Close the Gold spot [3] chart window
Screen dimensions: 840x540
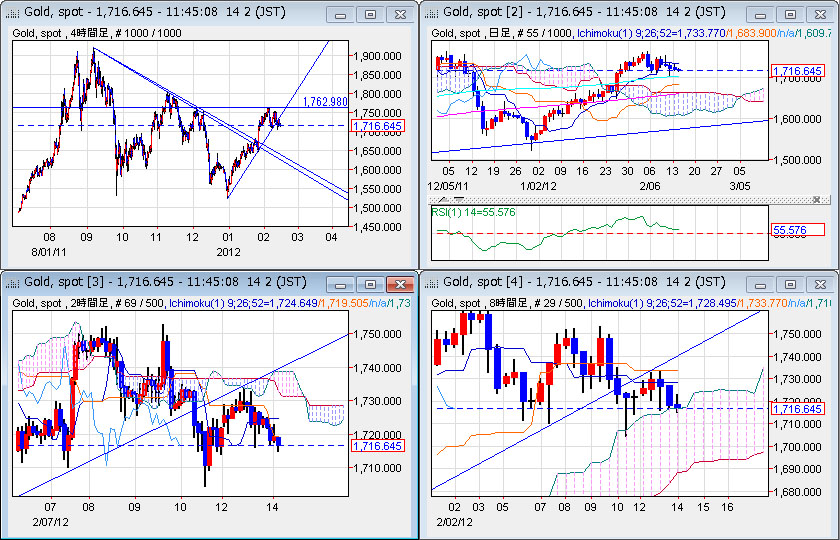pos(399,284)
